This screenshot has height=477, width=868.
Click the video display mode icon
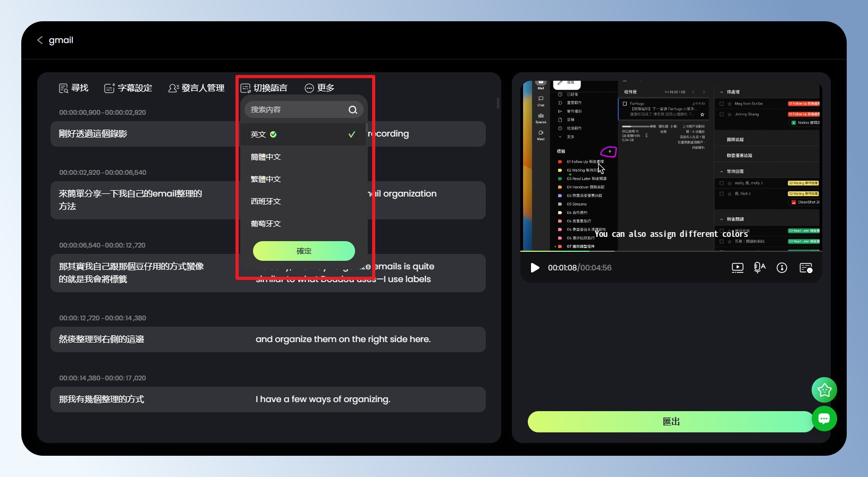click(737, 268)
